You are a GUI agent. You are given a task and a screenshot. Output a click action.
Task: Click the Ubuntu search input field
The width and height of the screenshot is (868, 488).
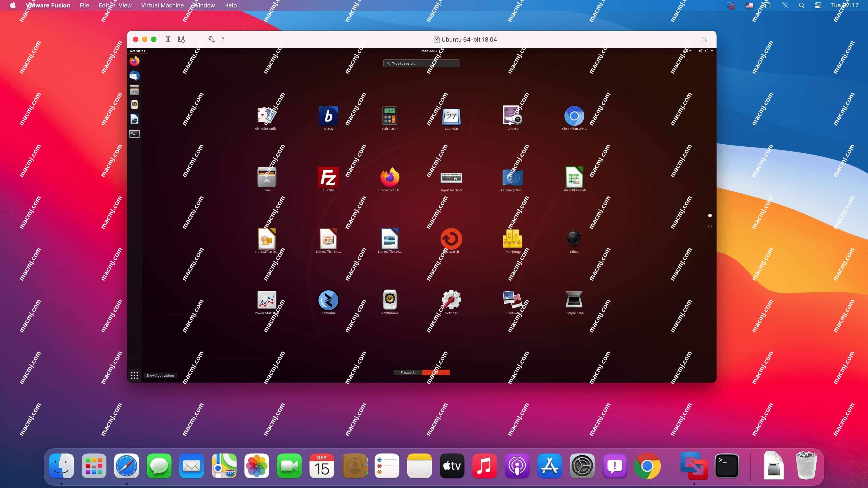pyautogui.click(x=422, y=63)
